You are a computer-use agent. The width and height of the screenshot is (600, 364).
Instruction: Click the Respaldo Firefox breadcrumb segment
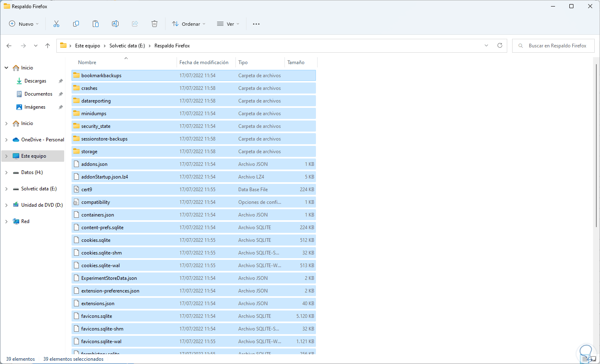tap(172, 46)
